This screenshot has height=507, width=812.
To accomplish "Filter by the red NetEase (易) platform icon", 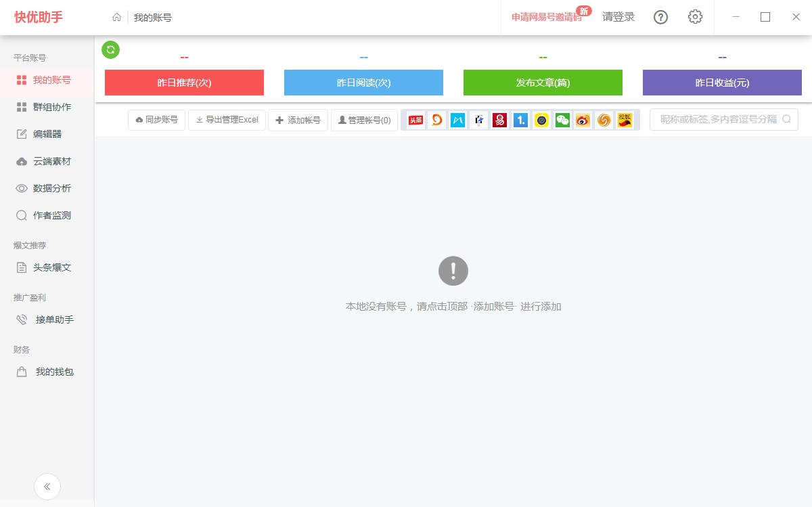I will coord(499,120).
